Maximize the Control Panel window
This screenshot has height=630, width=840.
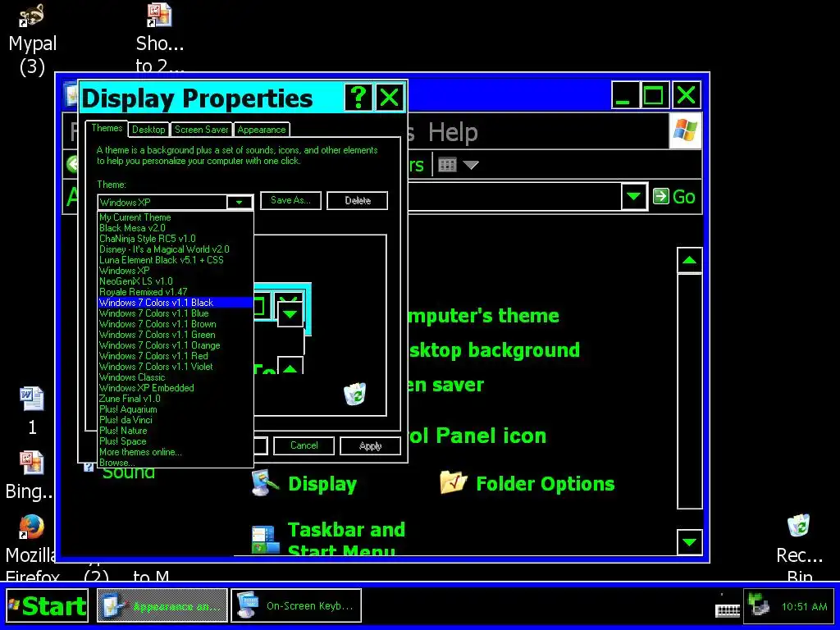pyautogui.click(x=653, y=96)
